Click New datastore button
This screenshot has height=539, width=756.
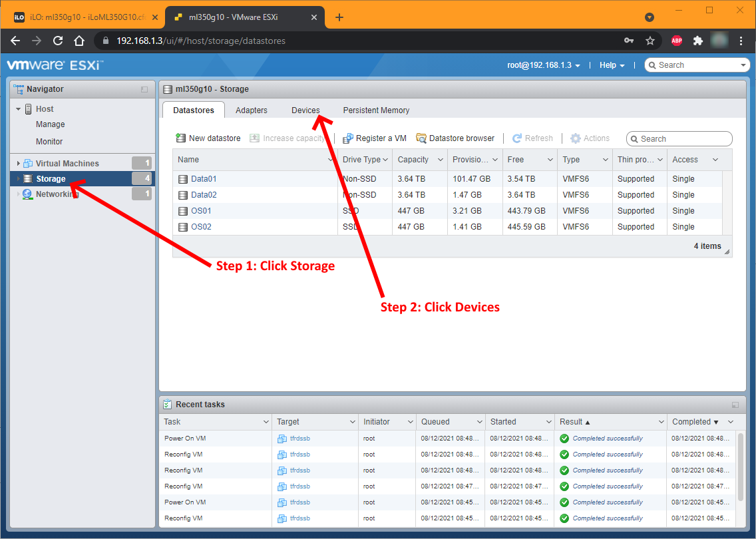[x=208, y=138]
